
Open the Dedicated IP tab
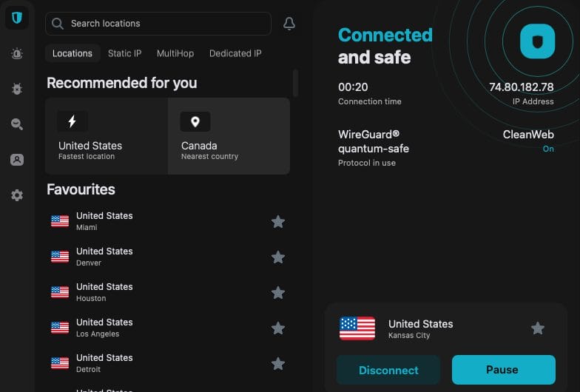pos(235,53)
